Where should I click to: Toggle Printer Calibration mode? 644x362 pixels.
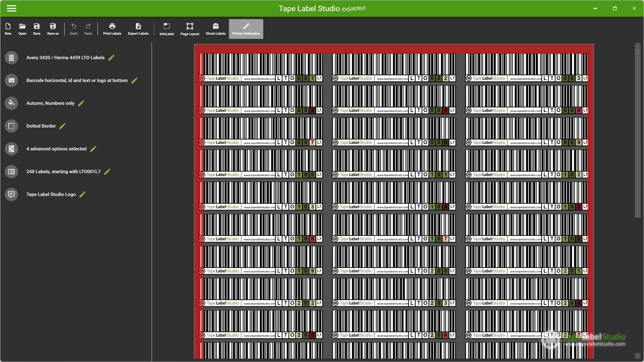coord(246,29)
